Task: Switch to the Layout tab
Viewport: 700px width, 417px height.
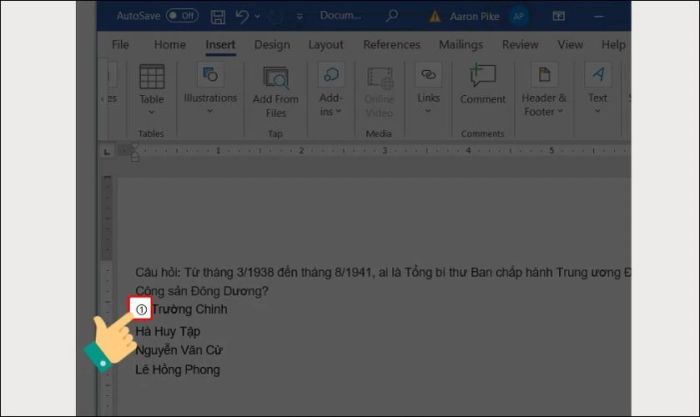Action: pos(326,45)
